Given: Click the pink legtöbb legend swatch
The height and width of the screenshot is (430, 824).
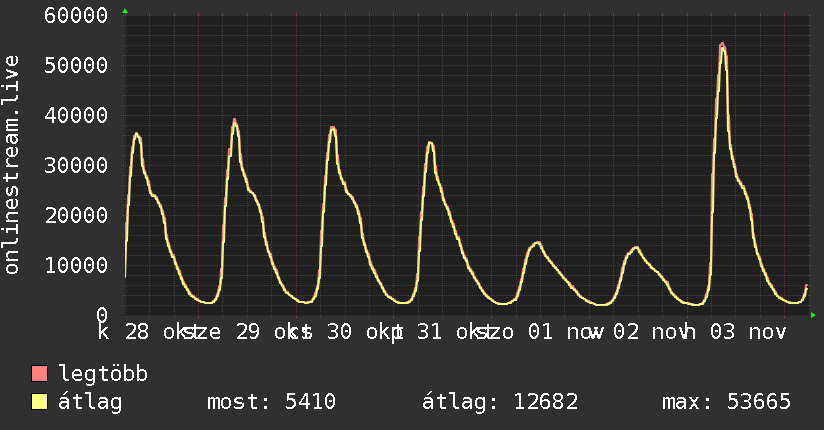Looking at the screenshot, I should [39, 373].
